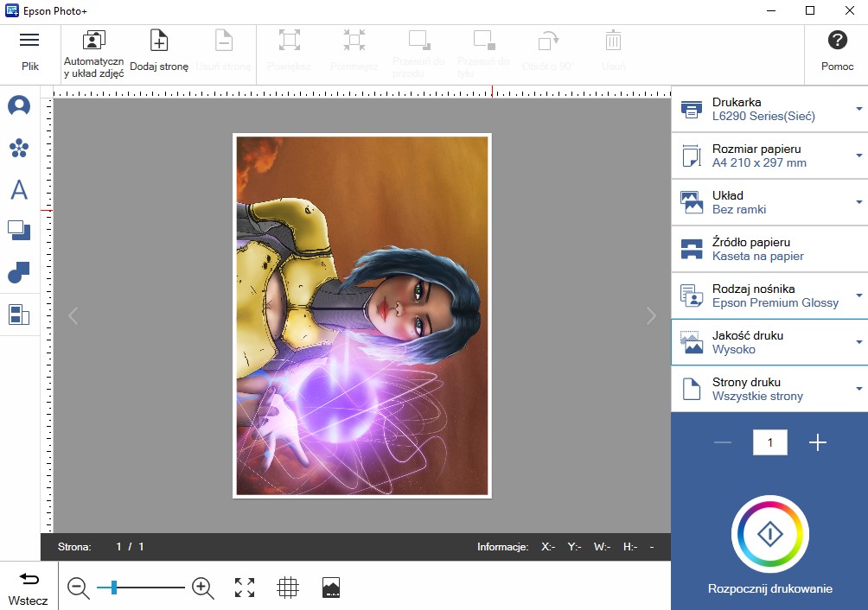Click the Obrót o 90° icon
This screenshot has height=610, width=868.
point(549,41)
